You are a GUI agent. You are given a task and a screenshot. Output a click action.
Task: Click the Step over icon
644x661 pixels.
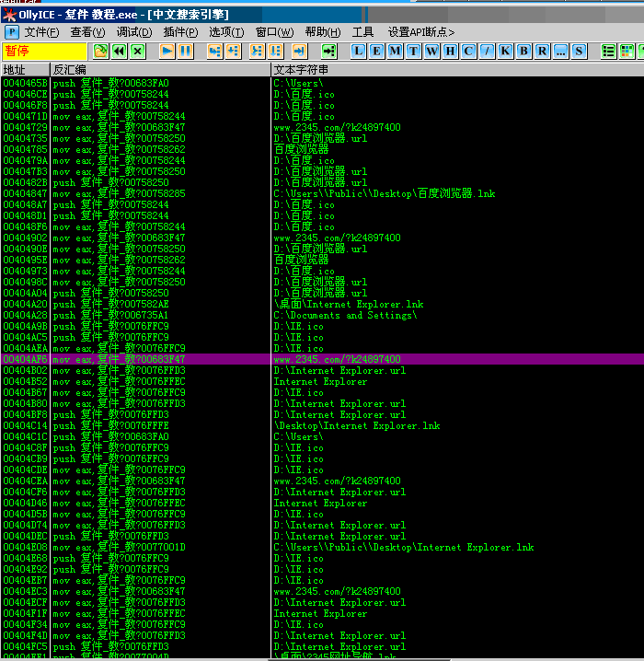tap(234, 52)
